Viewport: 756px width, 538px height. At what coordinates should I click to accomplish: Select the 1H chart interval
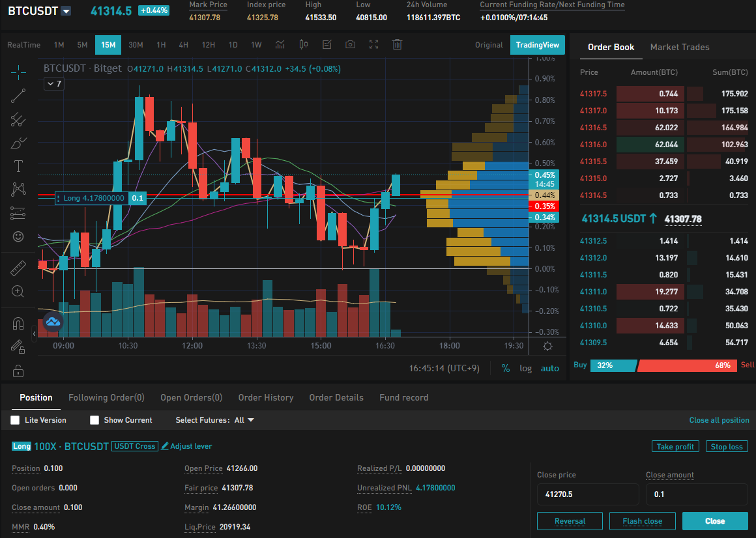point(161,45)
